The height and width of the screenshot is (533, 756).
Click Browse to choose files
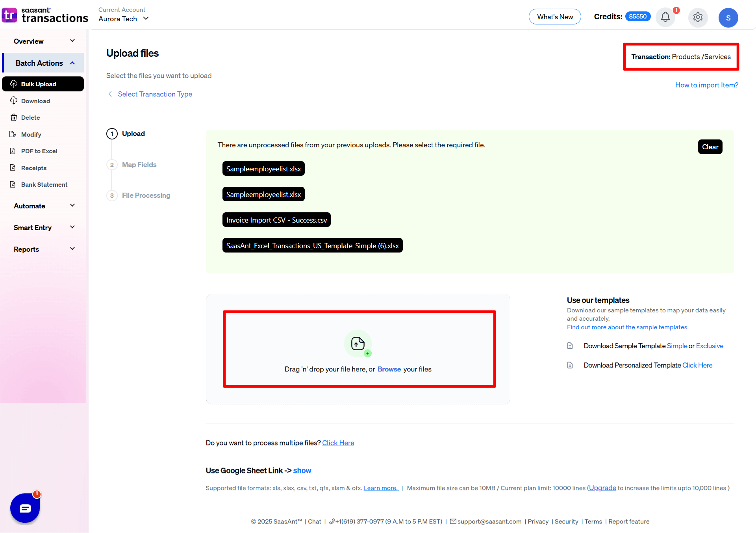tap(389, 369)
